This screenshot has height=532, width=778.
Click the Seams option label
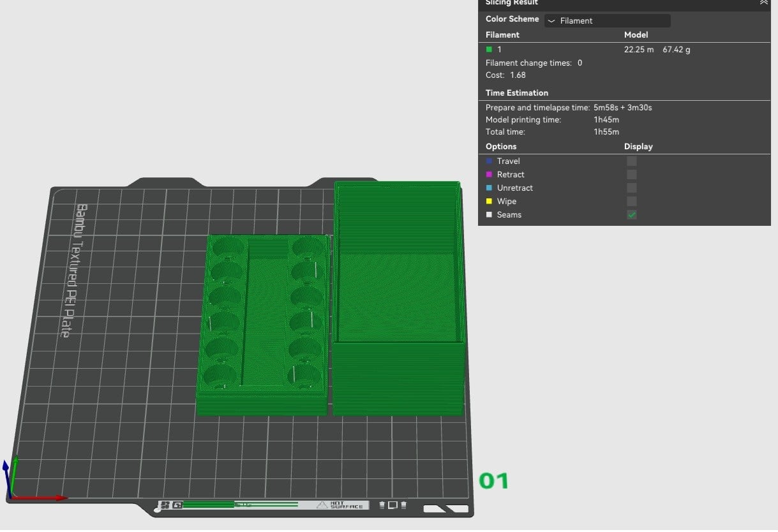tap(509, 215)
